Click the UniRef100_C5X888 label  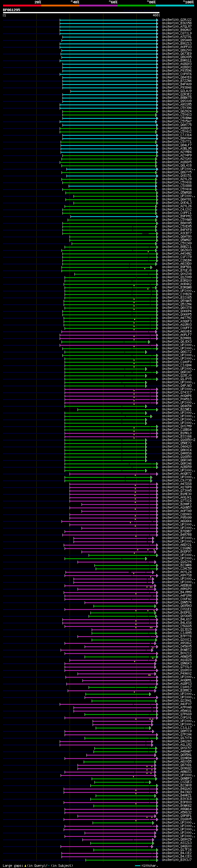[176, 186]
